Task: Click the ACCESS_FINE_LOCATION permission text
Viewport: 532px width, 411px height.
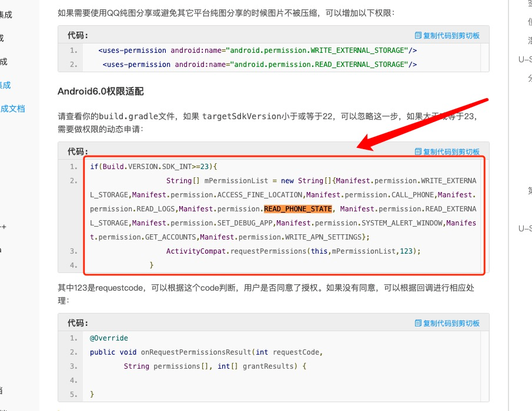Action: [x=260, y=195]
